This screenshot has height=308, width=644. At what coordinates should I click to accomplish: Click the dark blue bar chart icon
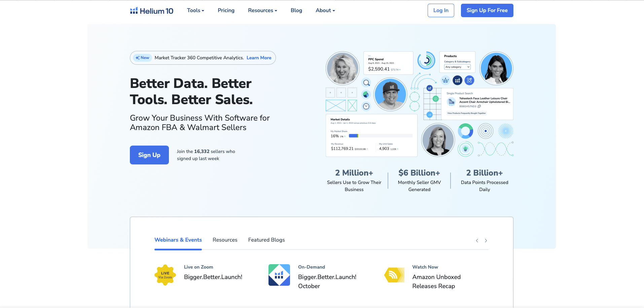457,80
